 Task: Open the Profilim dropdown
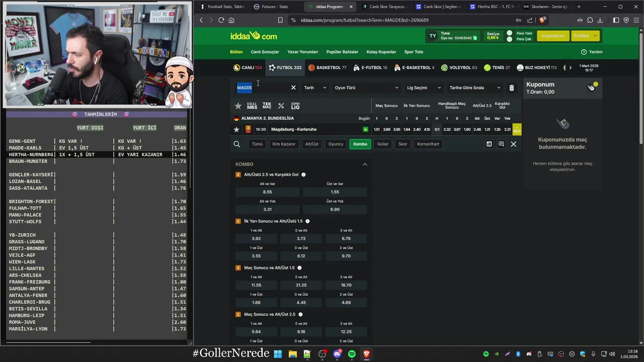point(586,36)
